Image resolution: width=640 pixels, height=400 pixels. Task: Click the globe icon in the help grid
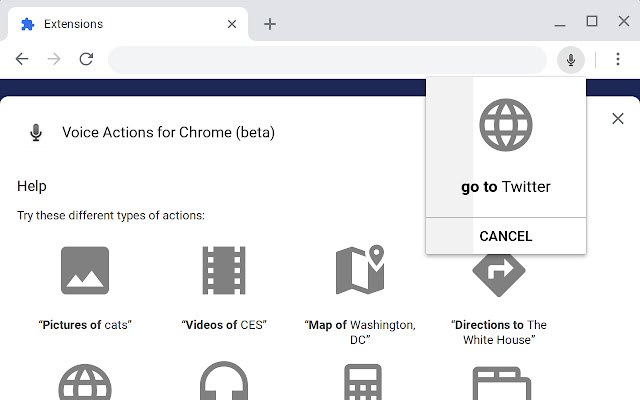point(85,385)
